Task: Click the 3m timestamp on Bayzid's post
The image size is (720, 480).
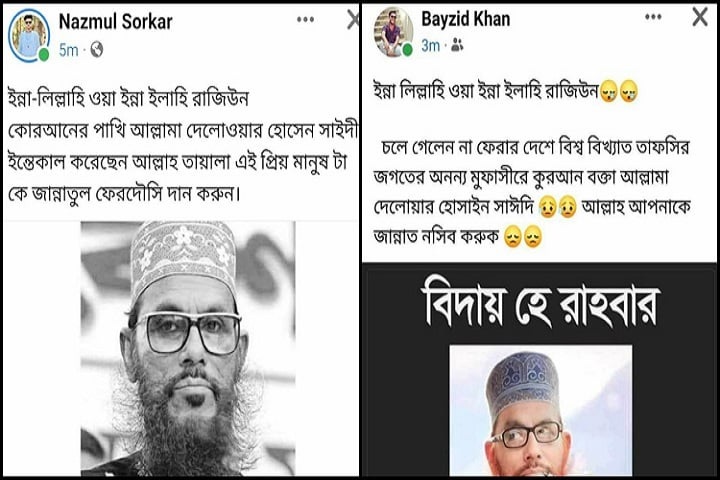Action: [431, 45]
